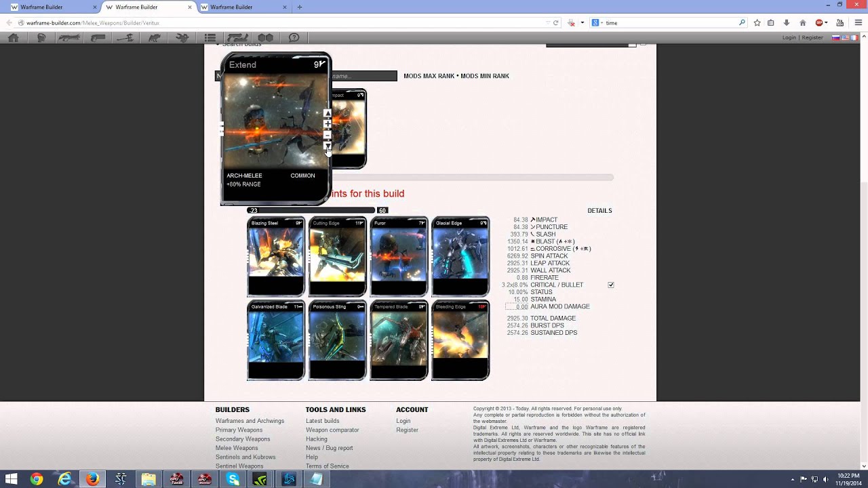
Task: Open the DETAILS stats link
Action: [599, 211]
